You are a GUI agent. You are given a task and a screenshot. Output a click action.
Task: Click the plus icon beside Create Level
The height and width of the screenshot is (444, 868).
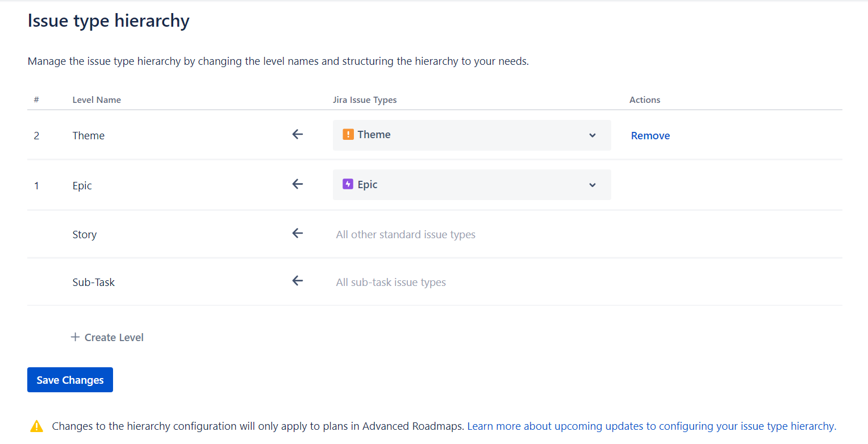[75, 337]
